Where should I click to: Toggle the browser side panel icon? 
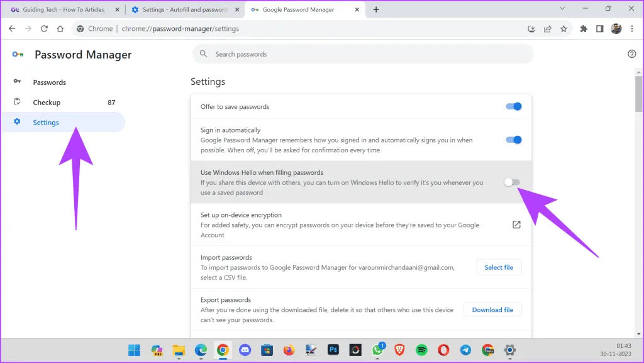(599, 28)
